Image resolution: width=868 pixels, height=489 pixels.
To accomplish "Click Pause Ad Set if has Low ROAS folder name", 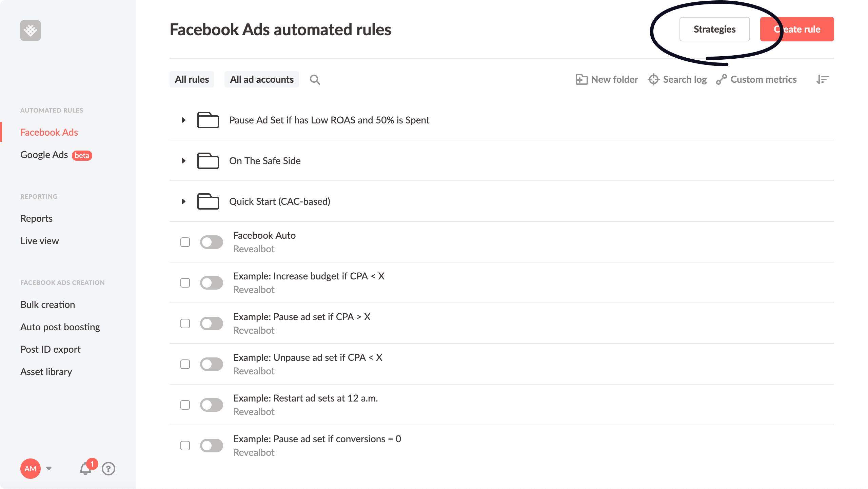I will 329,120.
